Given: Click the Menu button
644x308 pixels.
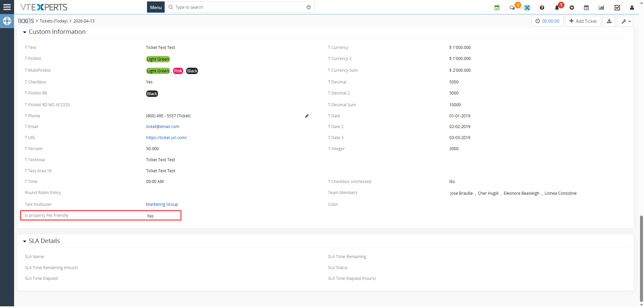Looking at the screenshot, I should coord(156,7).
